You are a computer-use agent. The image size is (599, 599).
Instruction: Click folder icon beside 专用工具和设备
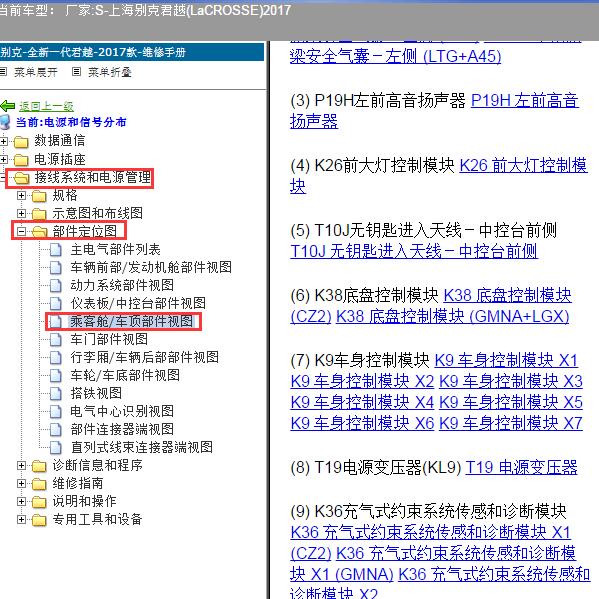[x=39, y=520]
